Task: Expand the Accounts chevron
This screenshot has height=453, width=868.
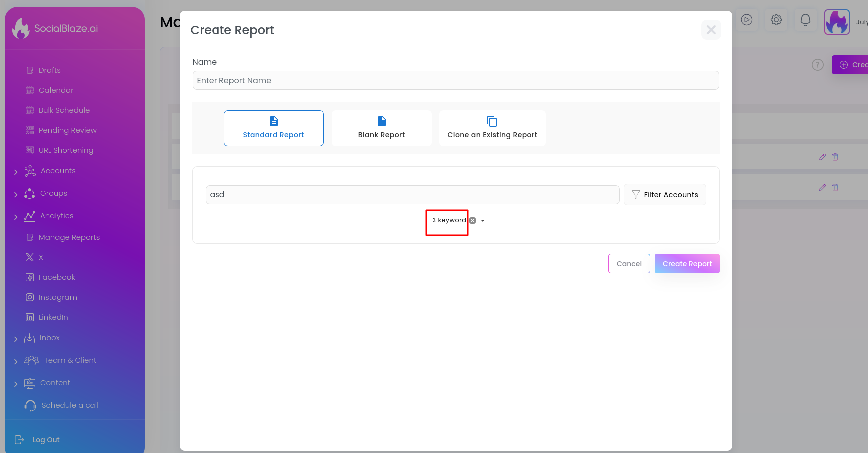Action: coord(16,172)
